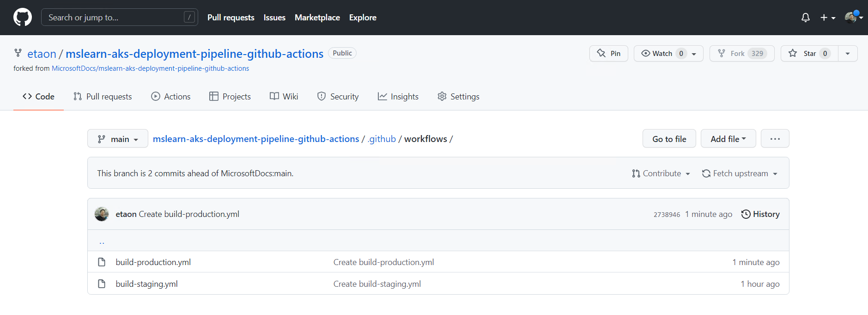
Task: Open the etaon commit author avatar
Action: click(x=102, y=214)
